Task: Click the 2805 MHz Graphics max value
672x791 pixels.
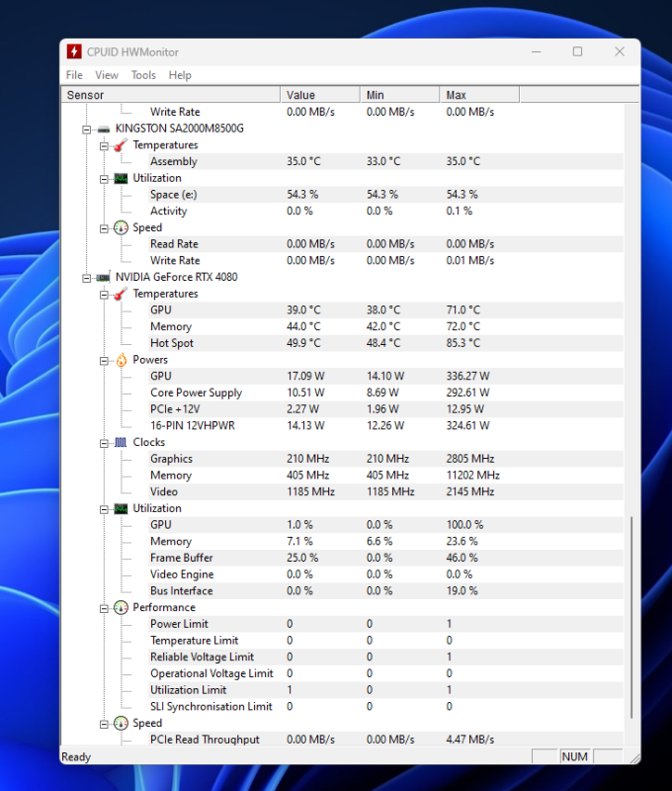Action: (470, 459)
